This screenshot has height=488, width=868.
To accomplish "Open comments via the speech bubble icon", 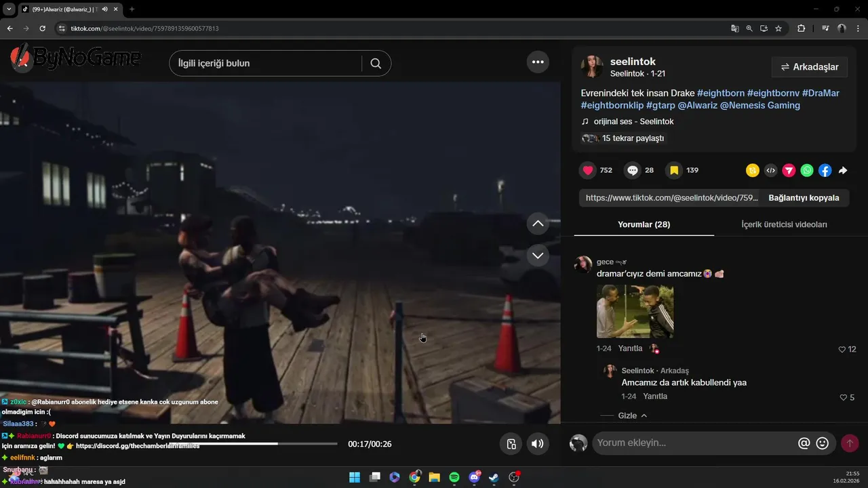I will [632, 170].
